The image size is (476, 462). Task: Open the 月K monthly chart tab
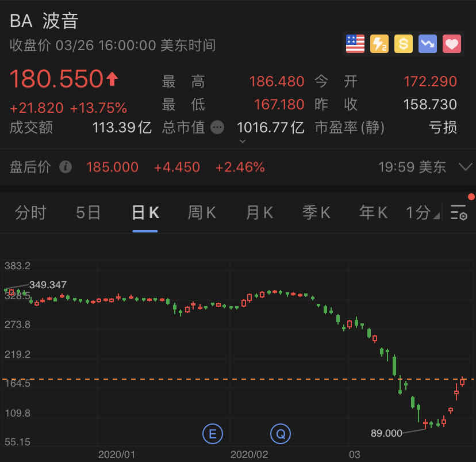pyautogui.click(x=259, y=213)
